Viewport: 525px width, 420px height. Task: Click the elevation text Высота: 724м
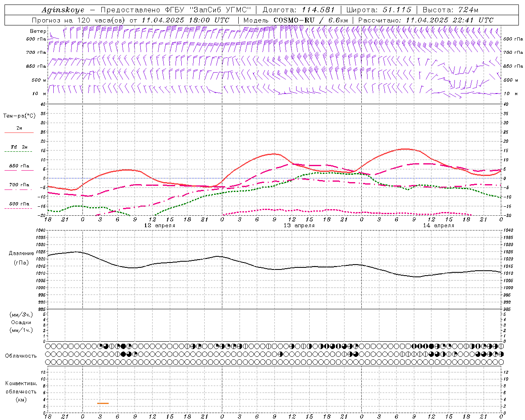coord(450,10)
